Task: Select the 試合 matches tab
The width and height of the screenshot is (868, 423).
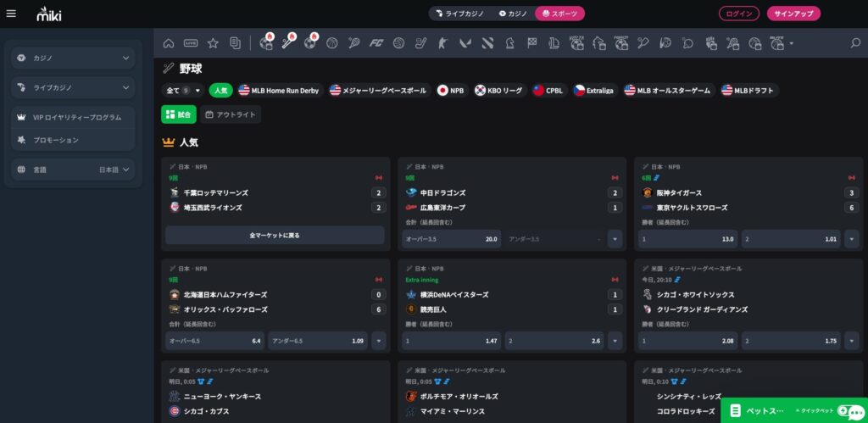Action: [x=179, y=114]
